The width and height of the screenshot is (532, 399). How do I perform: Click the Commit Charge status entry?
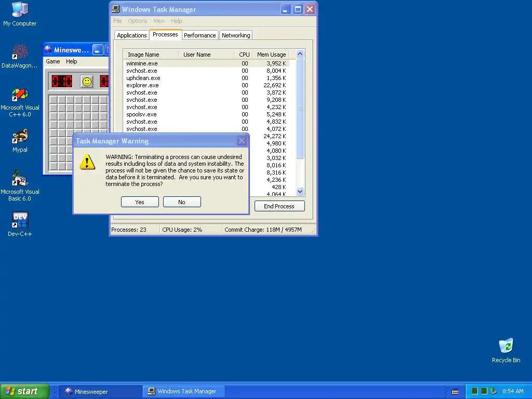(x=263, y=230)
